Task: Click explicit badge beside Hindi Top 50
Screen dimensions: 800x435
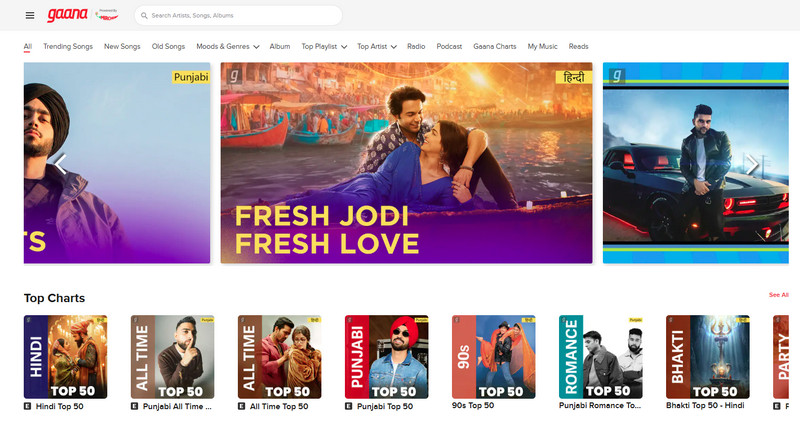Action: pos(28,407)
